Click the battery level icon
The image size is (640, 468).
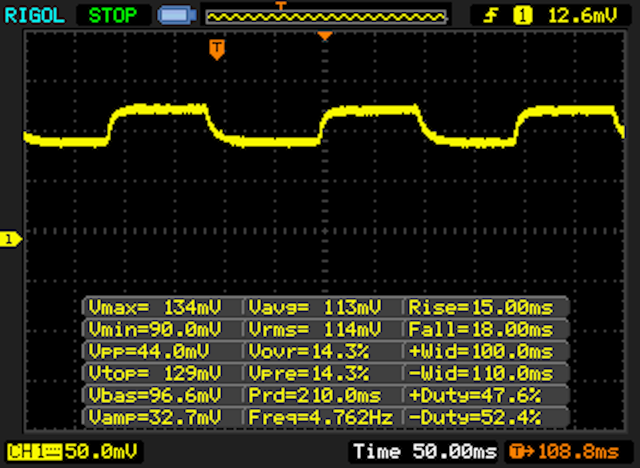(177, 16)
